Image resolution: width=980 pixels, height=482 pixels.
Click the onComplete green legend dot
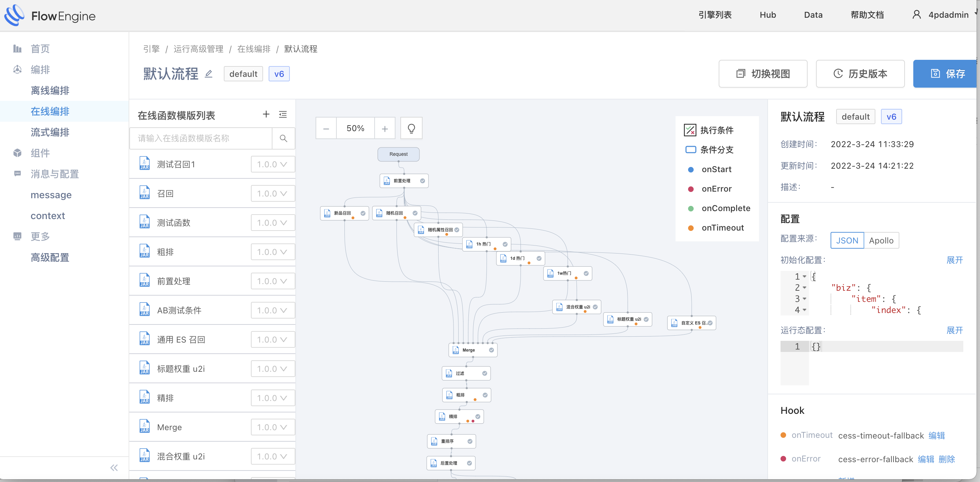click(691, 208)
